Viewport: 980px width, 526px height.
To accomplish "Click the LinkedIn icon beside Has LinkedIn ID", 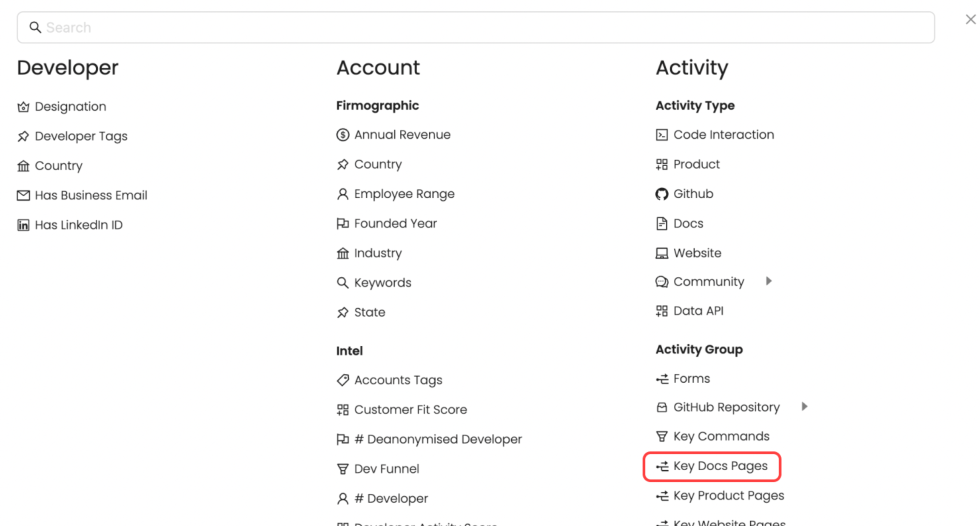I will 23,225.
